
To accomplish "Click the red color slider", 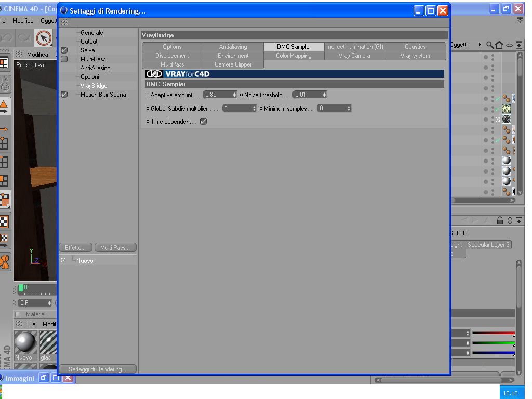I will [x=494, y=334].
